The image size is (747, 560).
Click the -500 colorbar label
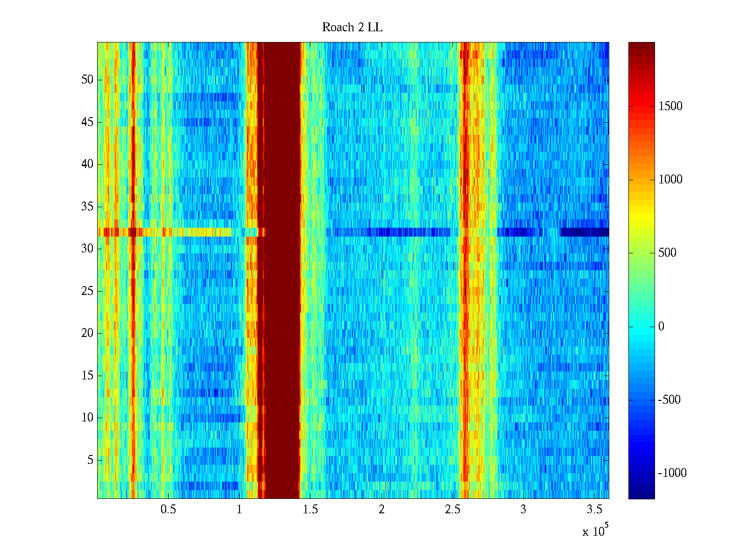click(x=669, y=399)
